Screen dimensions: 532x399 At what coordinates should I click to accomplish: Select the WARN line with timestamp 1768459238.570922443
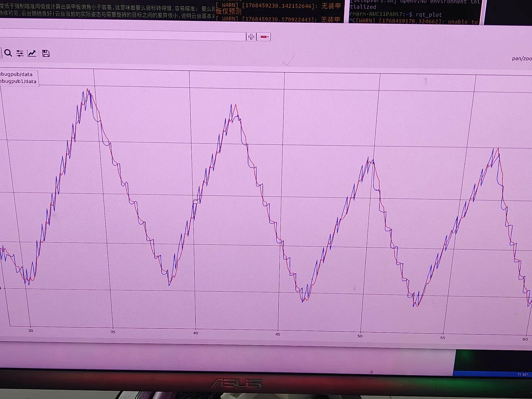click(x=278, y=19)
